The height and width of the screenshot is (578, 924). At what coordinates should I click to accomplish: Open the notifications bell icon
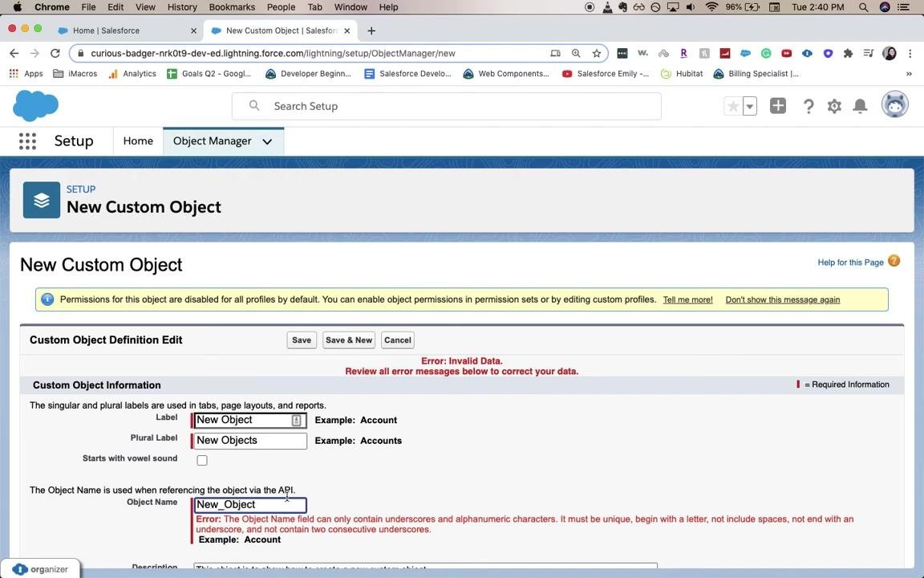tap(861, 106)
